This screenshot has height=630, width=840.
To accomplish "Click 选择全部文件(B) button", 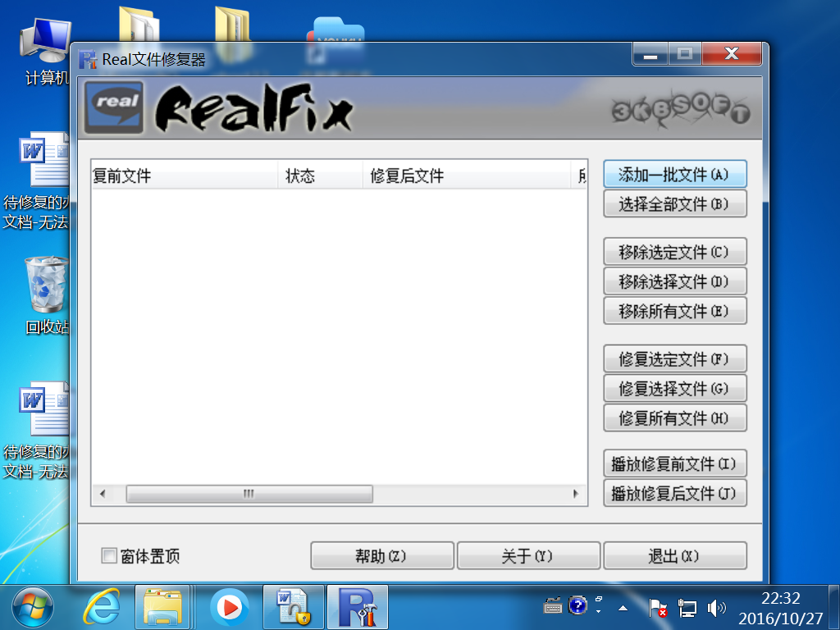I will pyautogui.click(x=675, y=203).
